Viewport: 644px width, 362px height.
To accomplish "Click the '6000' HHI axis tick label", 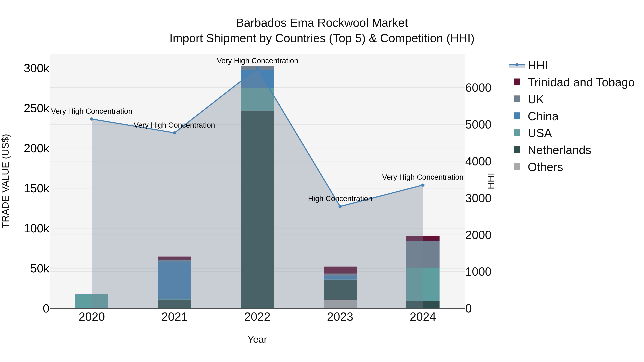I will [x=478, y=88].
